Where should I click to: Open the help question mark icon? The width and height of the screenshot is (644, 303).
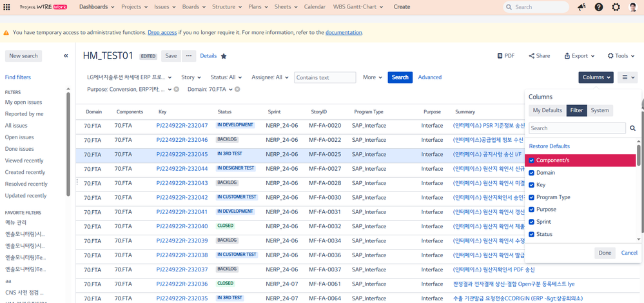599,7
